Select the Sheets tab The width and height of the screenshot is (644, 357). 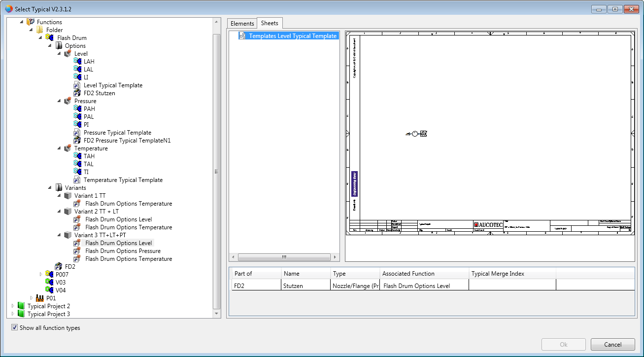click(x=270, y=23)
